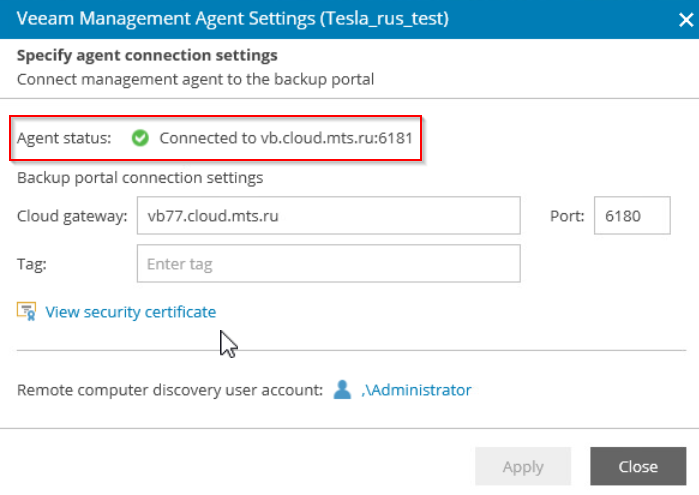
Task: Click the 'Port:' field label
Action: 567,215
